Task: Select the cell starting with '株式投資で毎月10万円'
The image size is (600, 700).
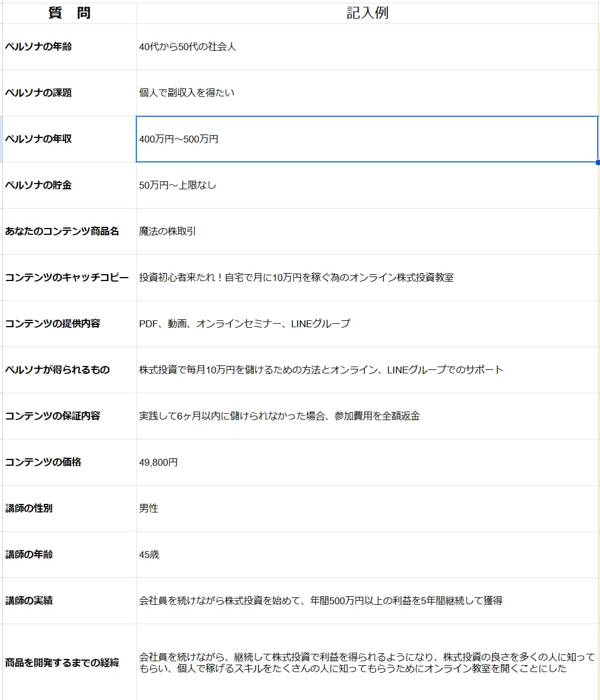Action: tap(368, 370)
